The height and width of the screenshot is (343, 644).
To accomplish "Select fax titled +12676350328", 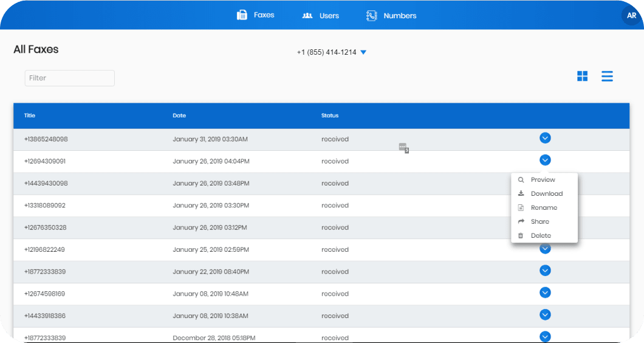I will tap(45, 228).
